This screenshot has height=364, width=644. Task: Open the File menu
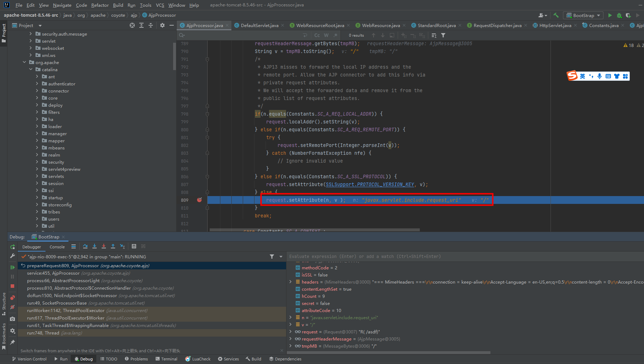pyautogui.click(x=19, y=5)
